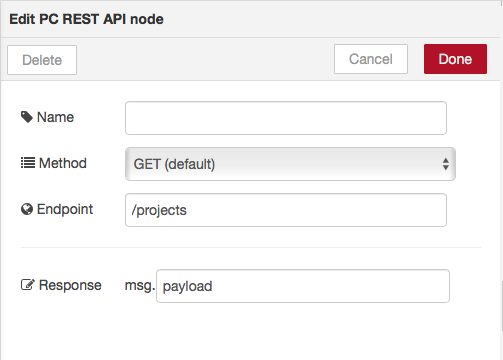
Task: Click the Endpoint field containing /projects
Action: point(286,210)
